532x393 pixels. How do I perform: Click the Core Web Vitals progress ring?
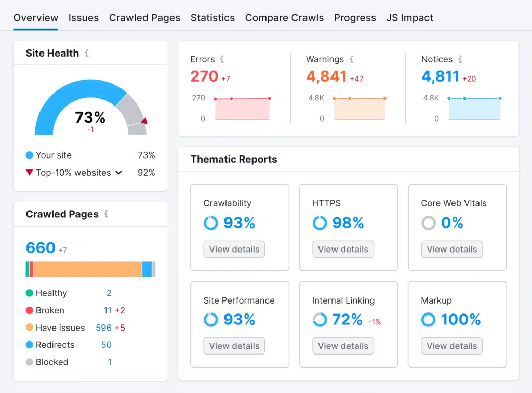tap(429, 222)
